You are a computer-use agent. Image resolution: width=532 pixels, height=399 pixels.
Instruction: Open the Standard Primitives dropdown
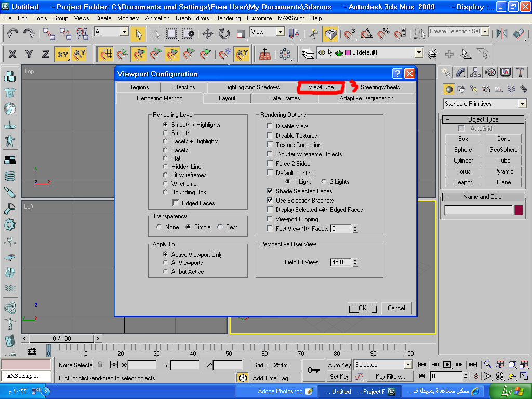522,104
